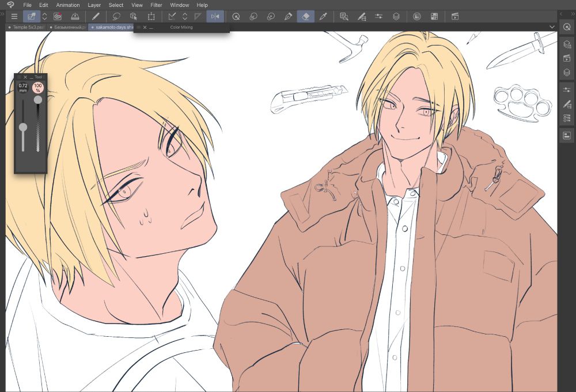Click the 0.72 mm brush size value

click(23, 87)
